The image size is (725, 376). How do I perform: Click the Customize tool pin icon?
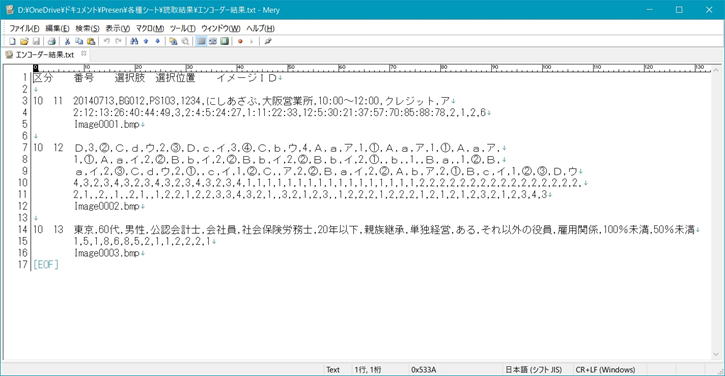268,41
